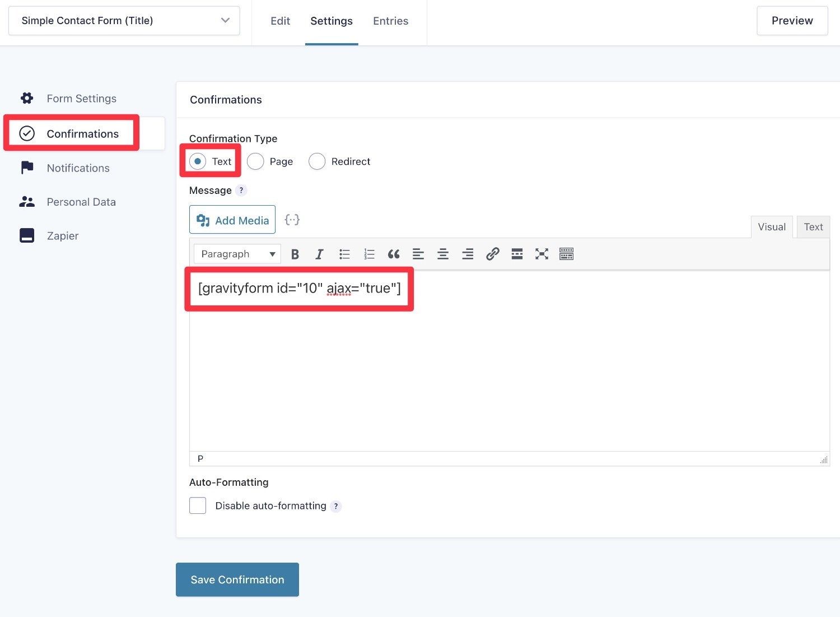Open Personal Data settings
Viewport: 840px width, 617px height.
(x=81, y=202)
